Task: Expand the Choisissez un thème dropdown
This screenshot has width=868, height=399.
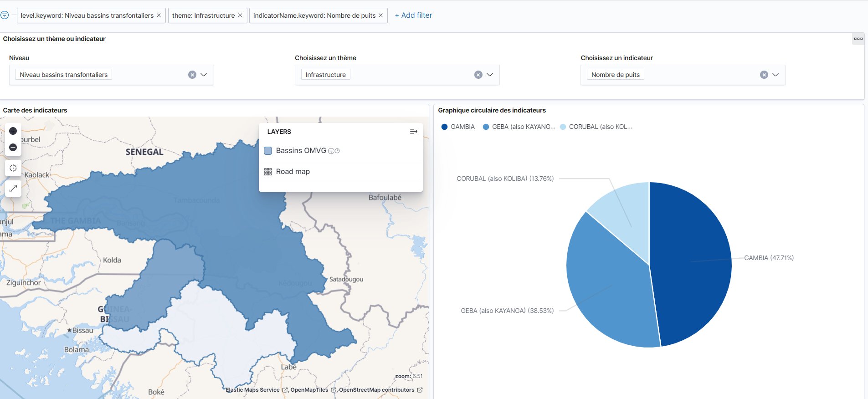Action: [490, 75]
